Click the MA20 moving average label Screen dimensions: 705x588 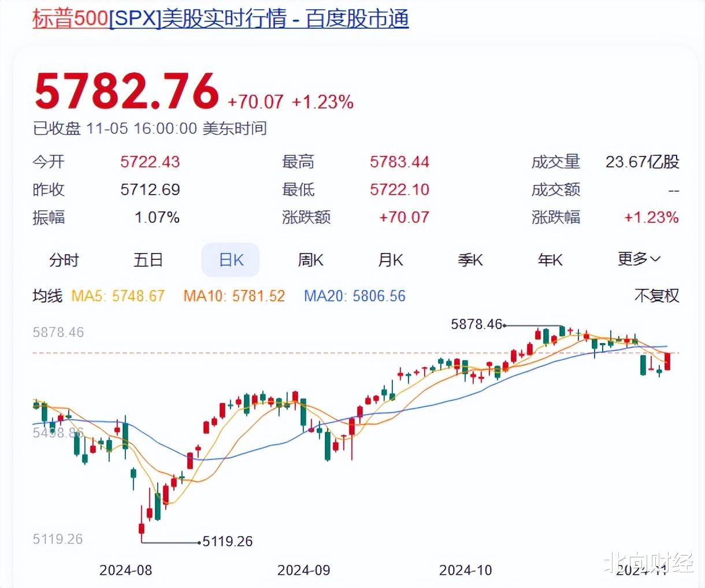[355, 296]
